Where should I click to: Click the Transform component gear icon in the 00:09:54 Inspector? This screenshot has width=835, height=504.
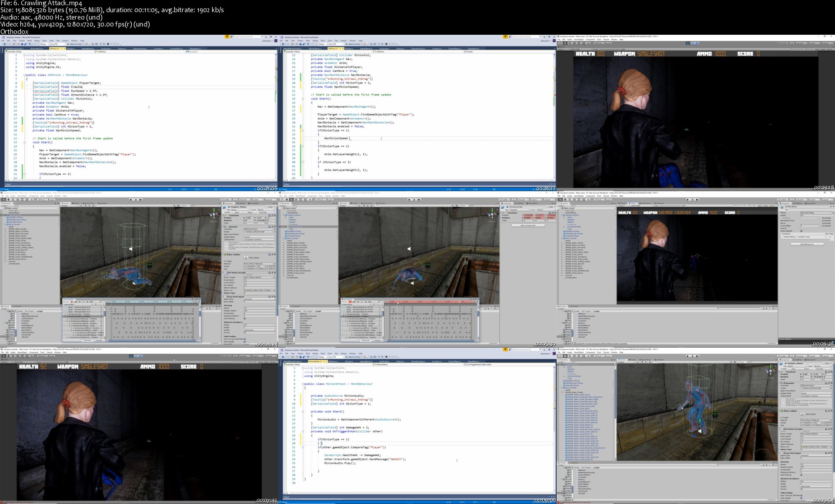pos(832,372)
